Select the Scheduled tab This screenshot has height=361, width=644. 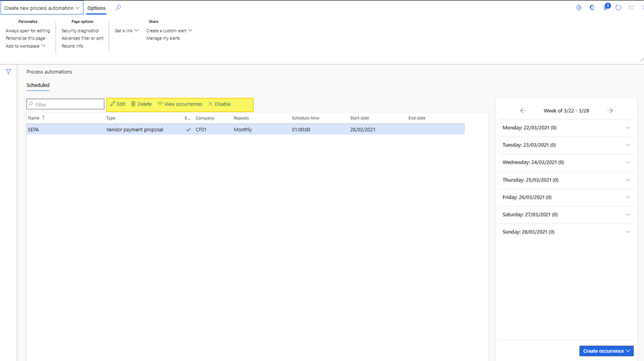point(38,85)
